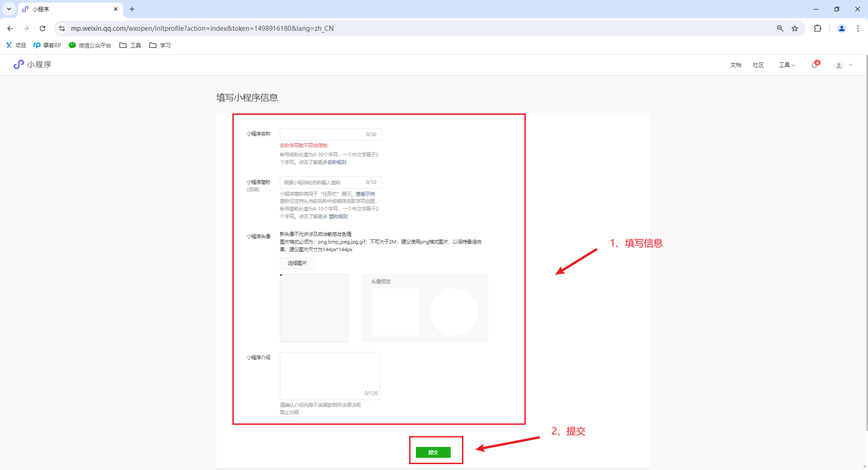The height and width of the screenshot is (470, 868).
Task: Click the round avatar preview
Action: pos(454,312)
